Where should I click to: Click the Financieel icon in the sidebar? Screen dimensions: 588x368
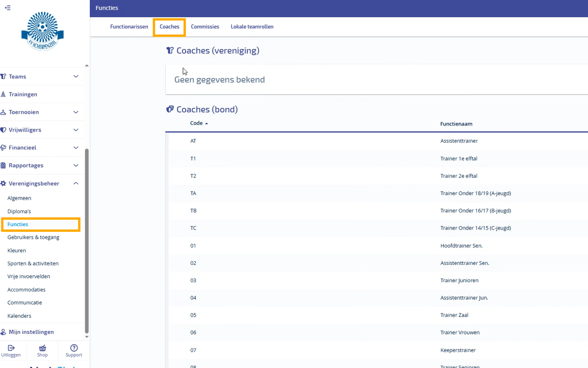(3, 147)
